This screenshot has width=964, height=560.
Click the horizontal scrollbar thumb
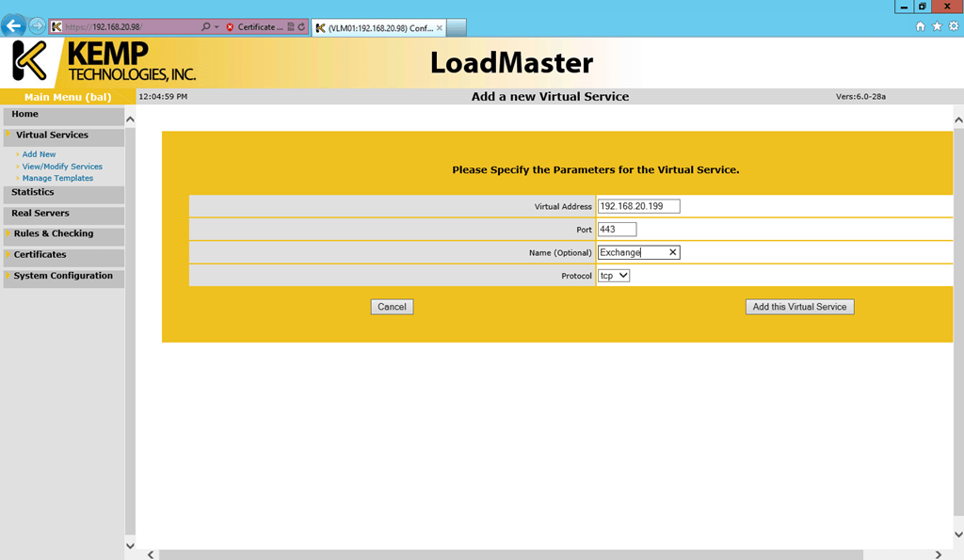tap(511, 554)
